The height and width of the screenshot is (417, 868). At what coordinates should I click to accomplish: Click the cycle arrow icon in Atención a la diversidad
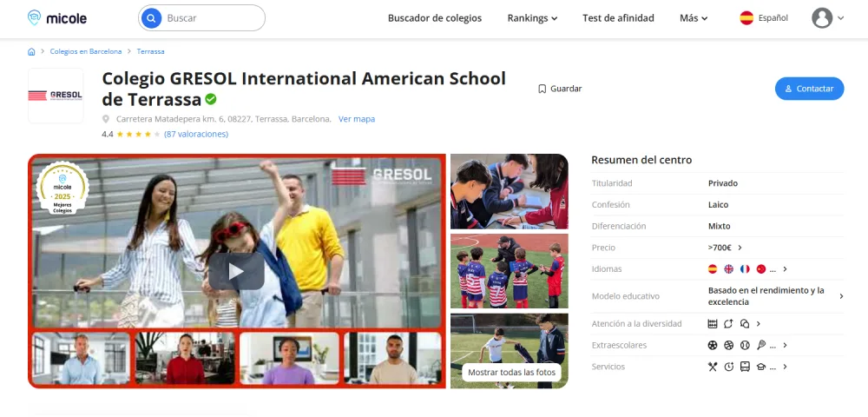[x=728, y=324]
